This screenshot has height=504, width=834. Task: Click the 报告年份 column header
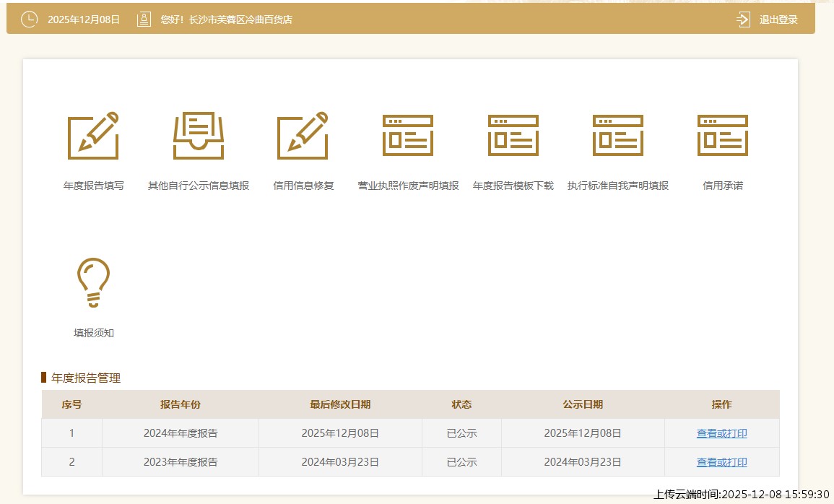tap(181, 404)
